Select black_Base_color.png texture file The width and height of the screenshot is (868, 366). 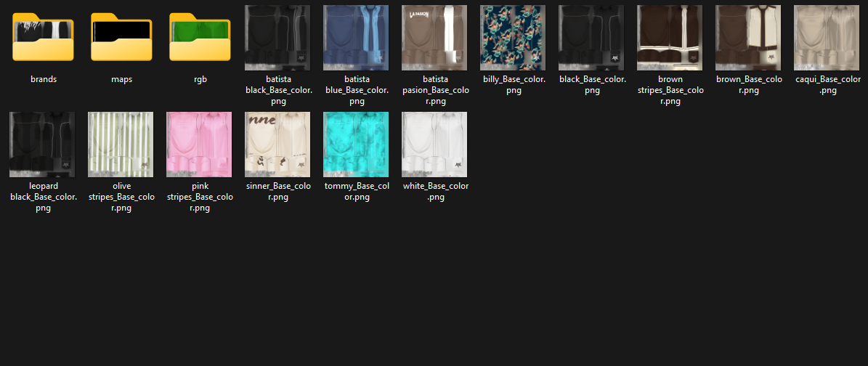(x=591, y=38)
